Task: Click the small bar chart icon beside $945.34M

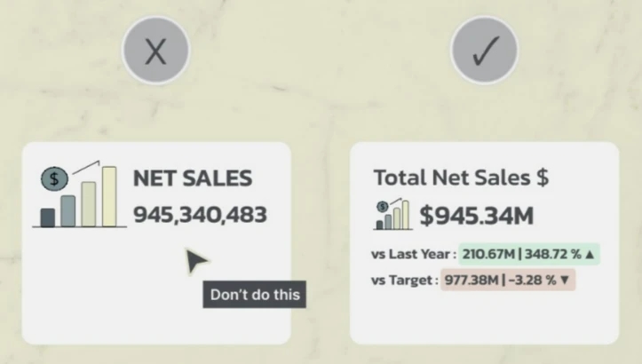Action: coord(393,214)
